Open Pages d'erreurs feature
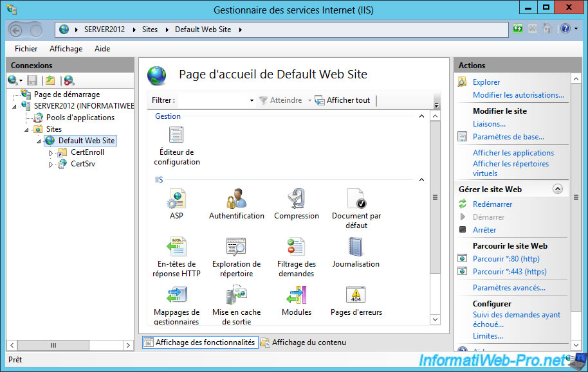The image size is (588, 372). [x=356, y=296]
